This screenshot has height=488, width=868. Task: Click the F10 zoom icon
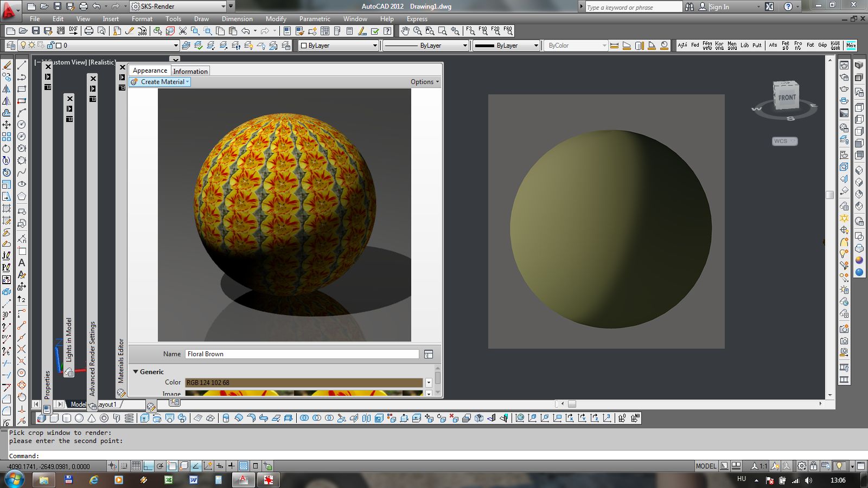[x=483, y=31]
